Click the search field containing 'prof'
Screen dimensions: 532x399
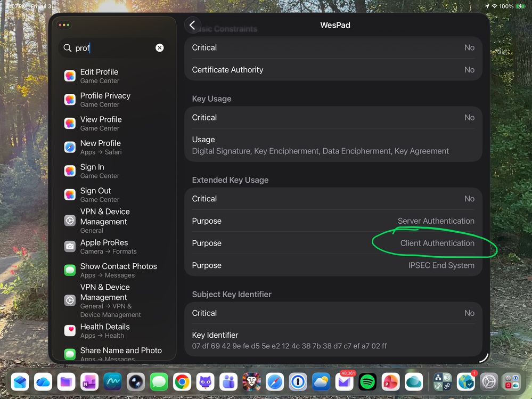(x=114, y=48)
